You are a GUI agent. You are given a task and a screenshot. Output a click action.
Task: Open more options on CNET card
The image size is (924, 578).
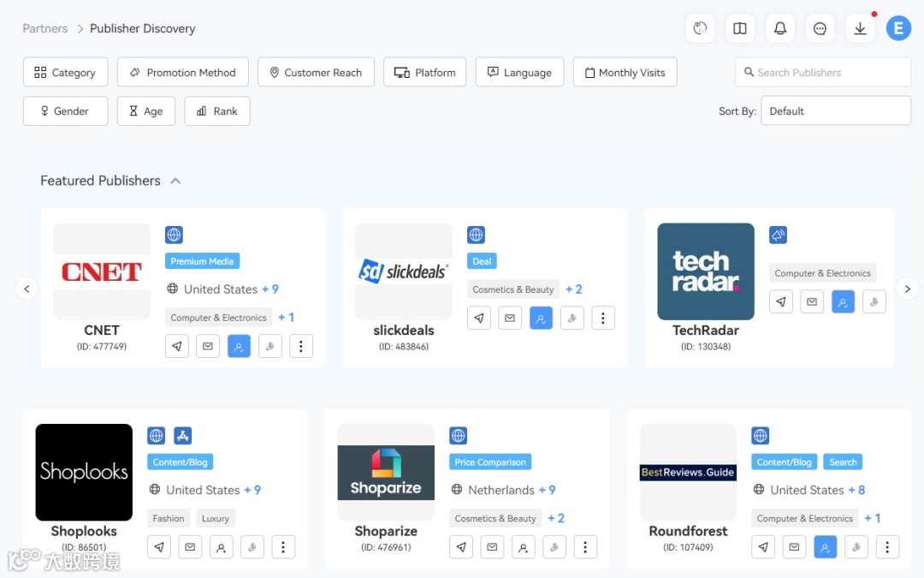tap(300, 346)
